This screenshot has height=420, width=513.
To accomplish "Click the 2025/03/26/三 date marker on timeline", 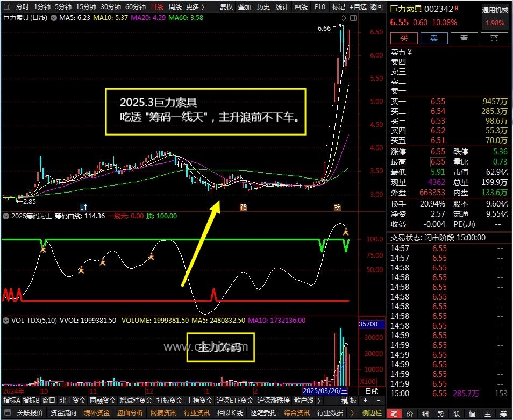I will [325, 391].
